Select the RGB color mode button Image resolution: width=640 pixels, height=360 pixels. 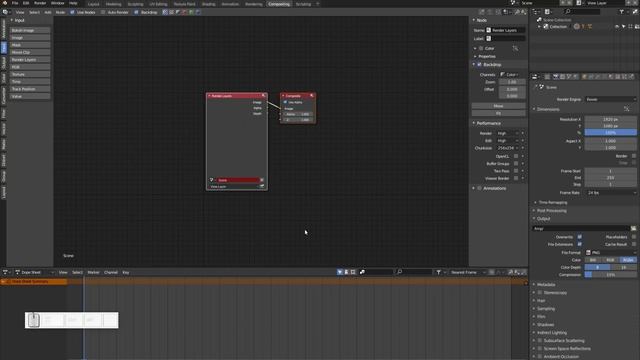click(611, 260)
